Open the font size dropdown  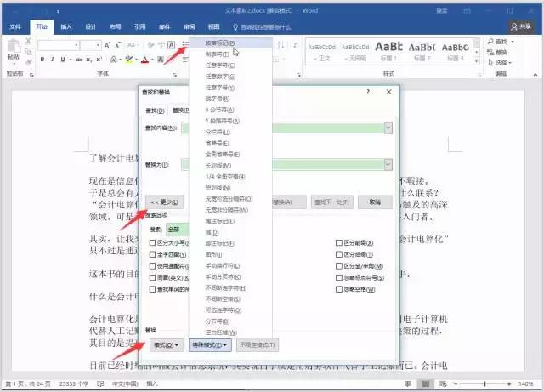tap(99, 45)
